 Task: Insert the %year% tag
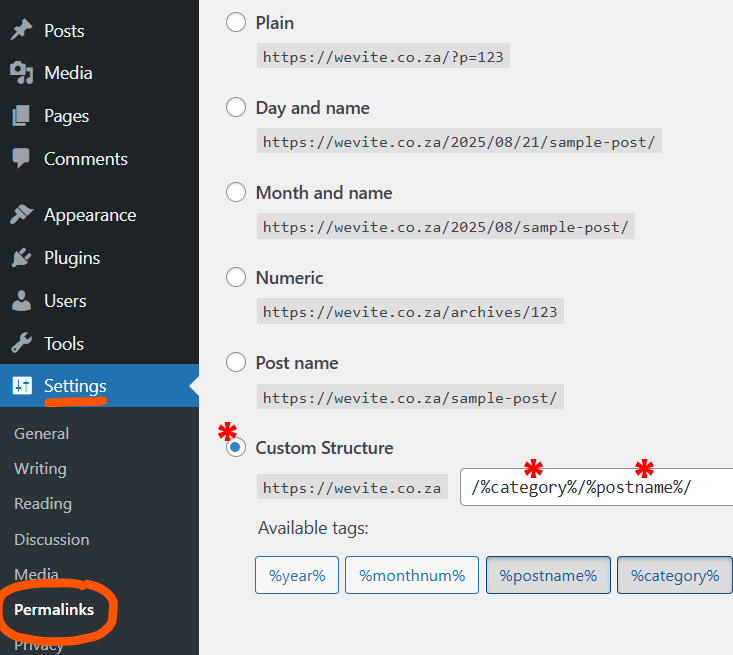pyautogui.click(x=297, y=575)
